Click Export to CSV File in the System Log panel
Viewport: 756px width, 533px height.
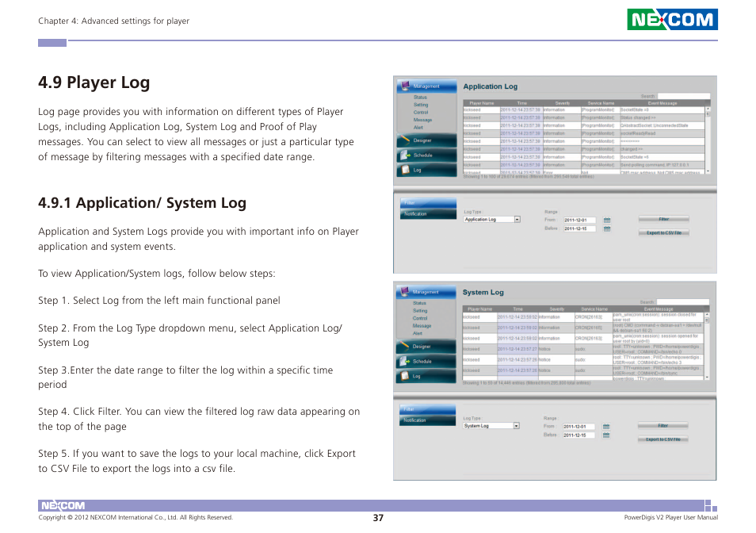(x=663, y=439)
